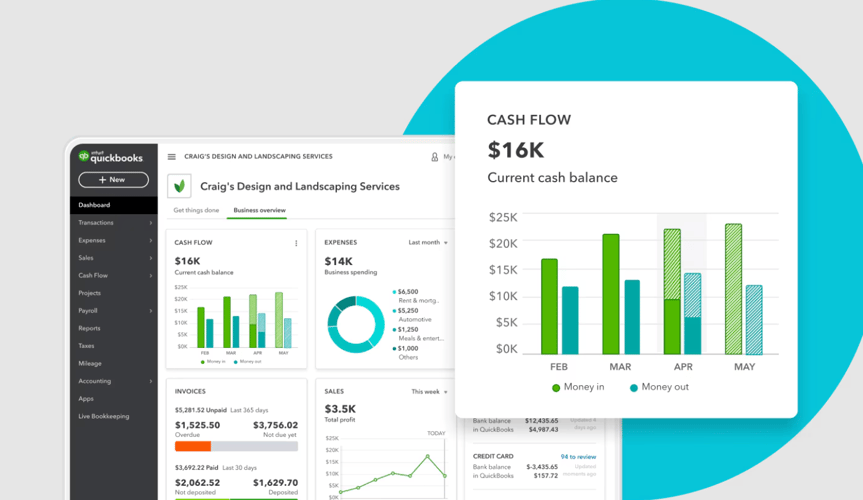863x500 pixels.
Task: Open Live Bookkeeping in the sidebar
Action: pyautogui.click(x=113, y=416)
